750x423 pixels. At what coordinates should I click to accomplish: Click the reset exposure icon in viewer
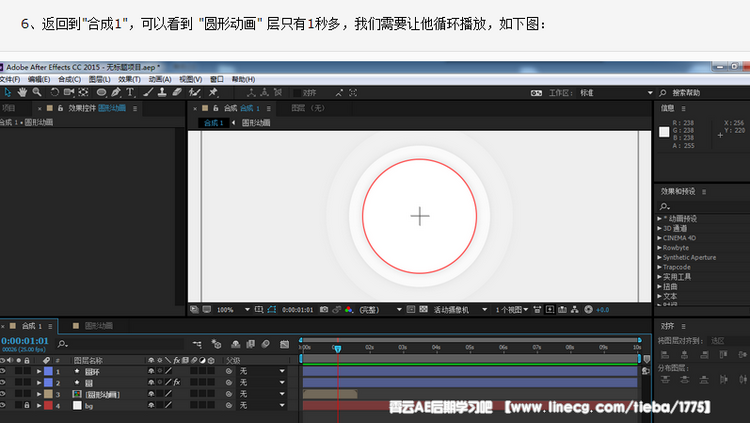(588, 310)
